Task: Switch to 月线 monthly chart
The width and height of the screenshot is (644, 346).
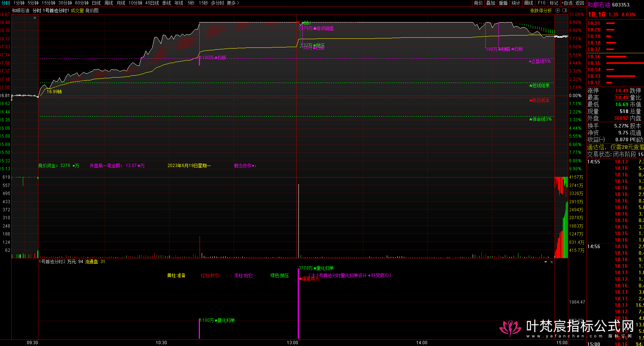Action: click(x=121, y=3)
